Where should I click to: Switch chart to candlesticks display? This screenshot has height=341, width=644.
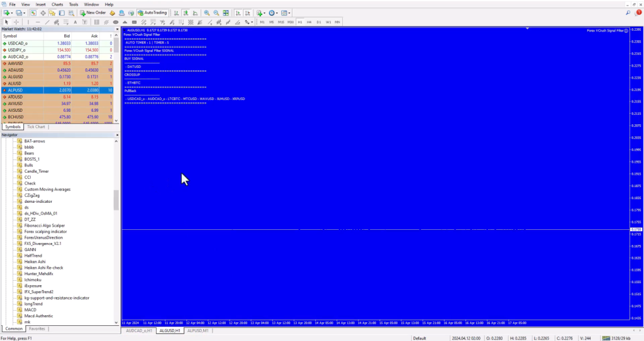(x=186, y=13)
